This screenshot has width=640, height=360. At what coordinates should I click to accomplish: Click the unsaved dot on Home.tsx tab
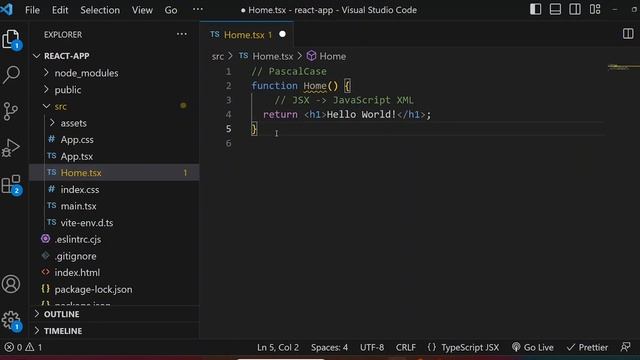tap(282, 34)
